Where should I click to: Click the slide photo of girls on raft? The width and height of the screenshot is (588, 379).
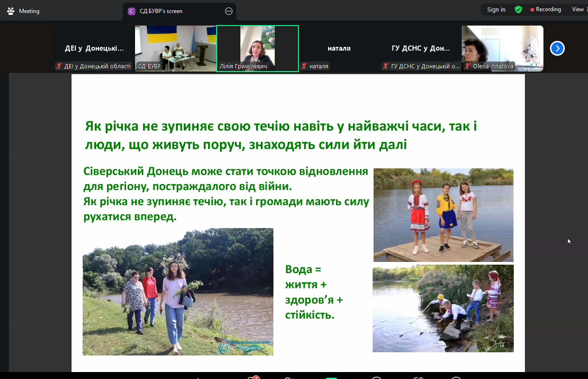click(443, 215)
